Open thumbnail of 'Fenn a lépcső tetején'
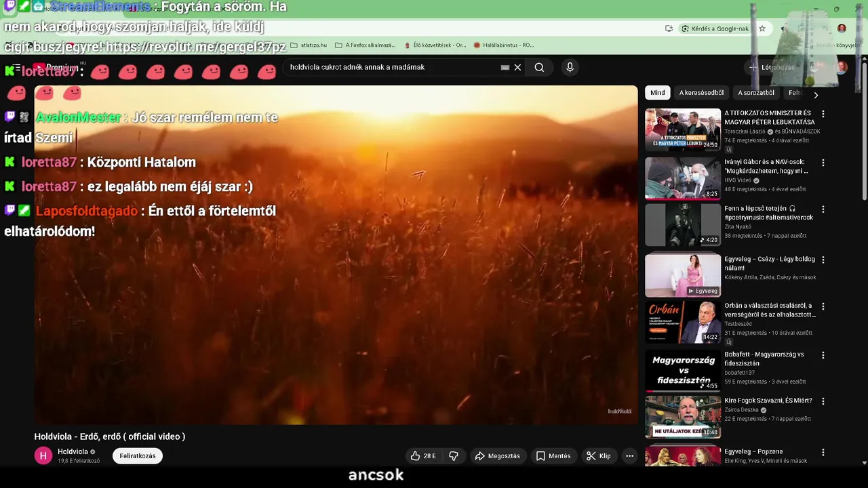The width and height of the screenshot is (868, 488). (683, 225)
